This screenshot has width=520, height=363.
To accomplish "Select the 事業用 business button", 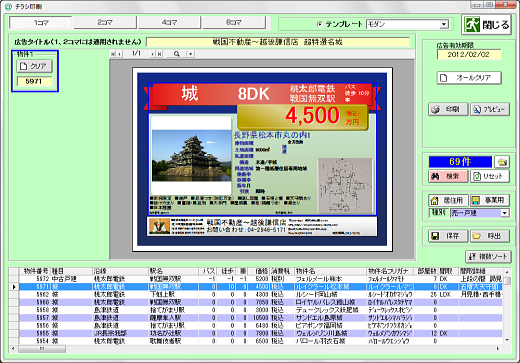I will click(490, 200).
